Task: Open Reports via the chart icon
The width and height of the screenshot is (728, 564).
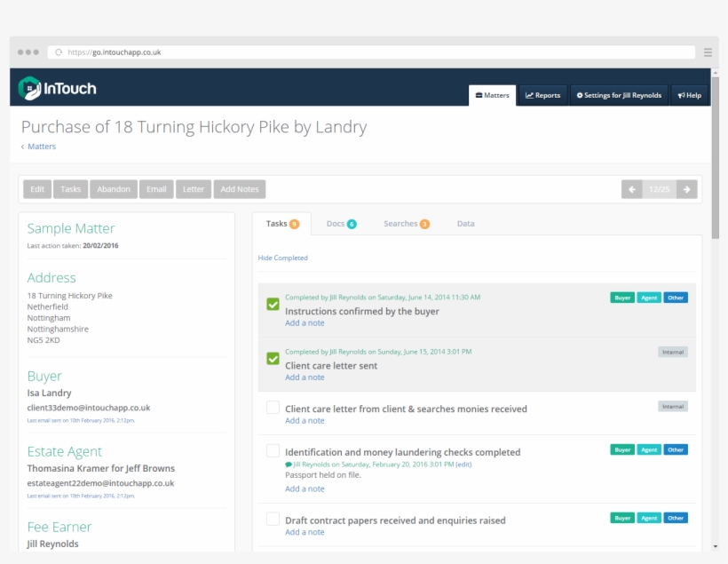Action: point(530,95)
